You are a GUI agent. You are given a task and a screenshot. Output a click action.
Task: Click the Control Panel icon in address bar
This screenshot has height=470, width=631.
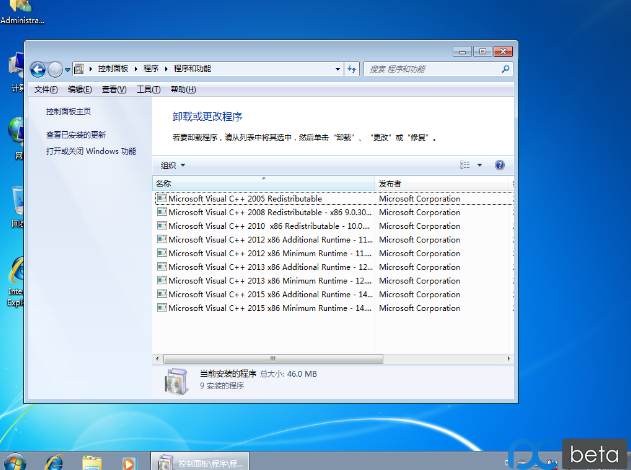click(79, 69)
